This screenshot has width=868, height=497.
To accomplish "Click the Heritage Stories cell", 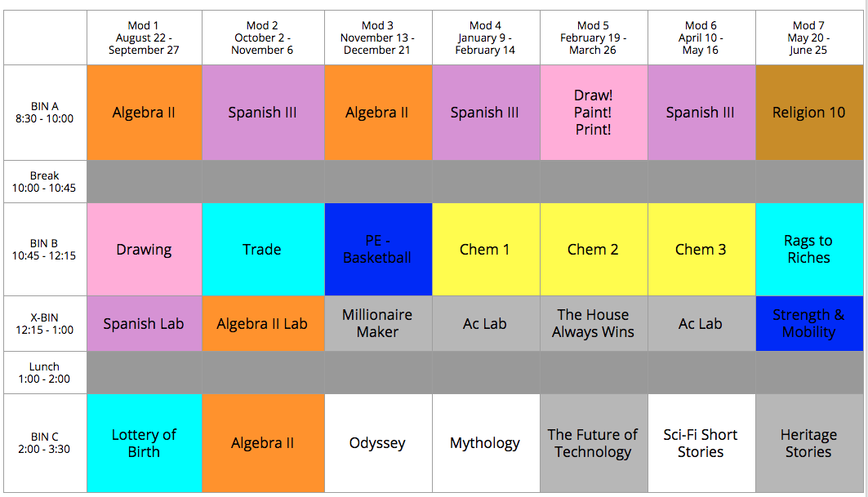I will [808, 443].
